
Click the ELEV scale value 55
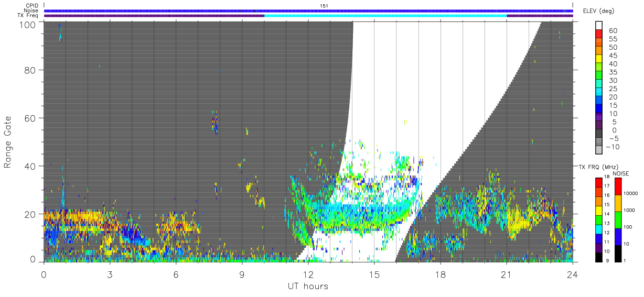(613, 39)
